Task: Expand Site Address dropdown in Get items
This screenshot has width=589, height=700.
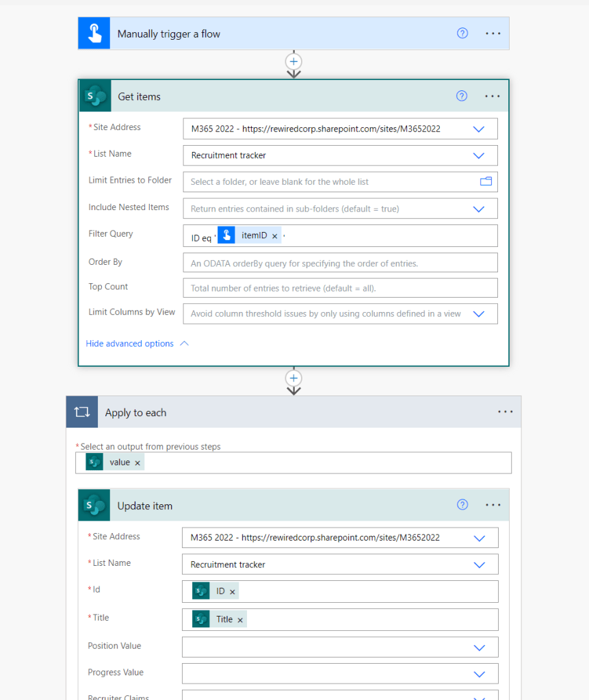Action: click(479, 129)
